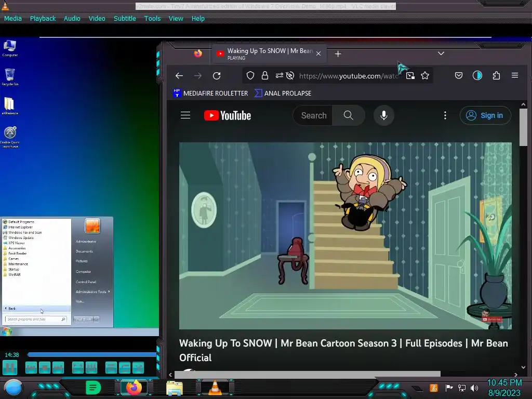Open Action Center flag in tray
The height and width of the screenshot is (399, 532).
[x=449, y=388]
